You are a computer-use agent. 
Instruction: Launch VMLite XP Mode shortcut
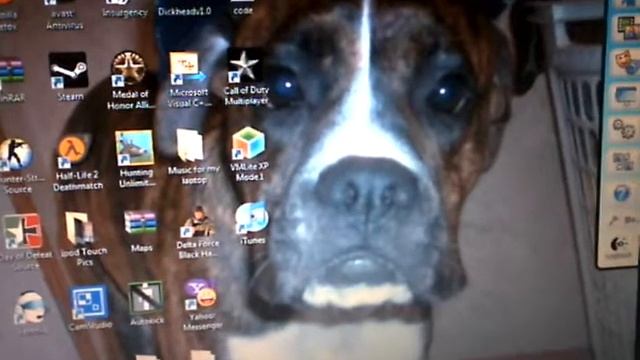coord(248,143)
